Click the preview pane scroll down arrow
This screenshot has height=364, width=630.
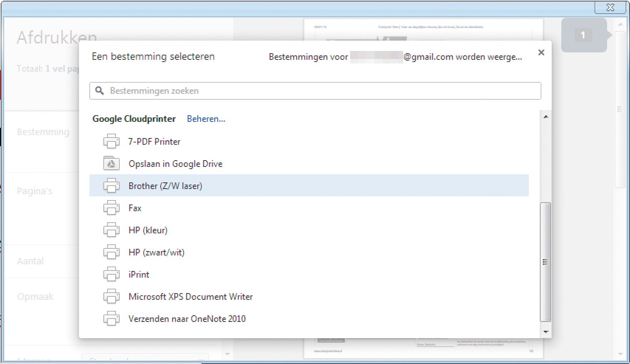pos(620,354)
